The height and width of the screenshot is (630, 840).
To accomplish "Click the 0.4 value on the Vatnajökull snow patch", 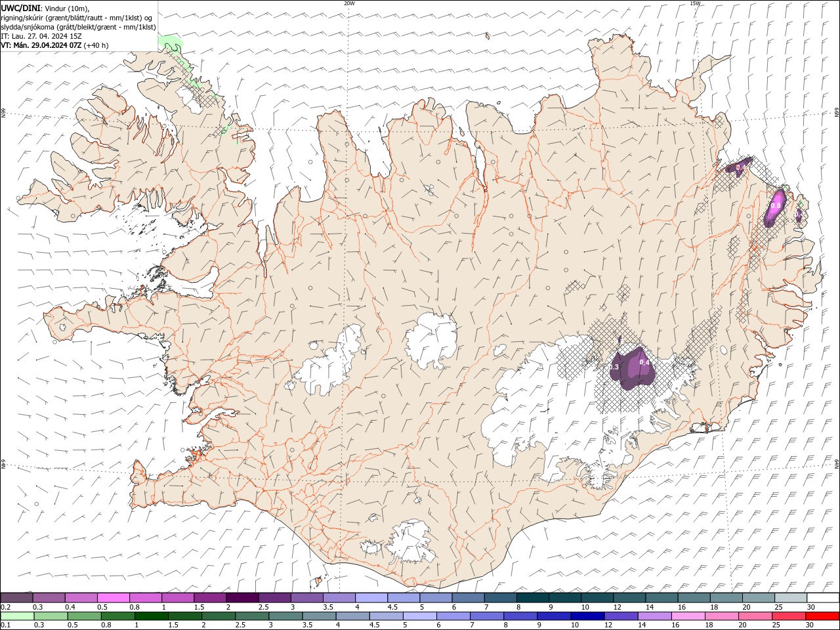I will (x=644, y=362).
